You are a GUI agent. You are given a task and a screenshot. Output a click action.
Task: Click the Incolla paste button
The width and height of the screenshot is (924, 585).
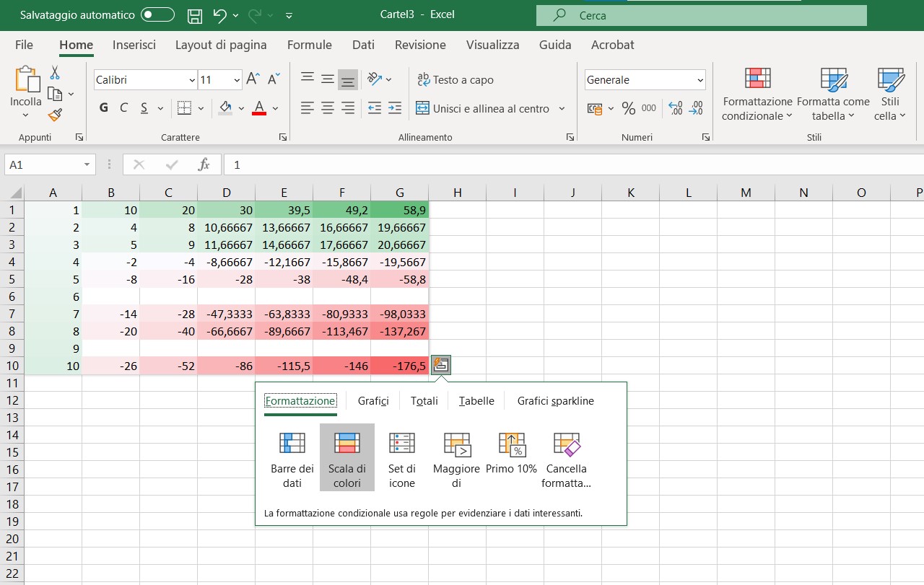point(26,90)
